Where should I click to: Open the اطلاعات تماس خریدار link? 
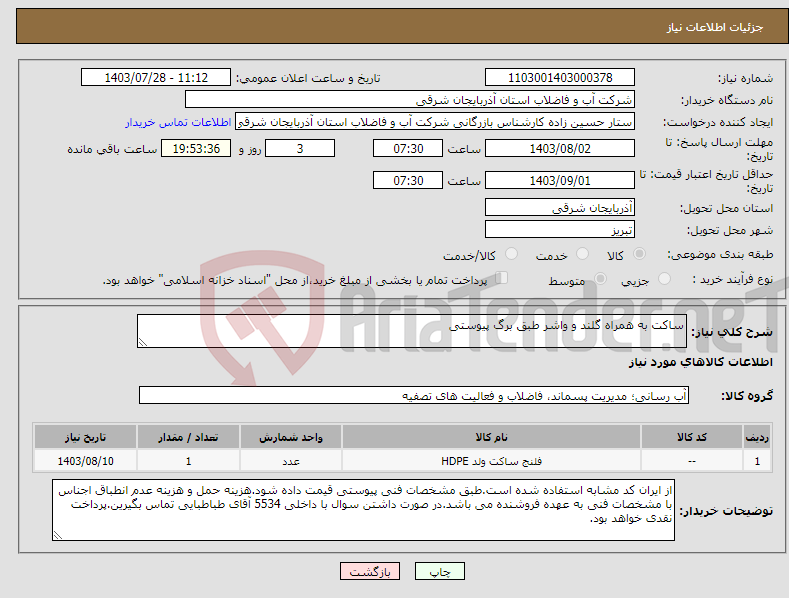(178, 122)
